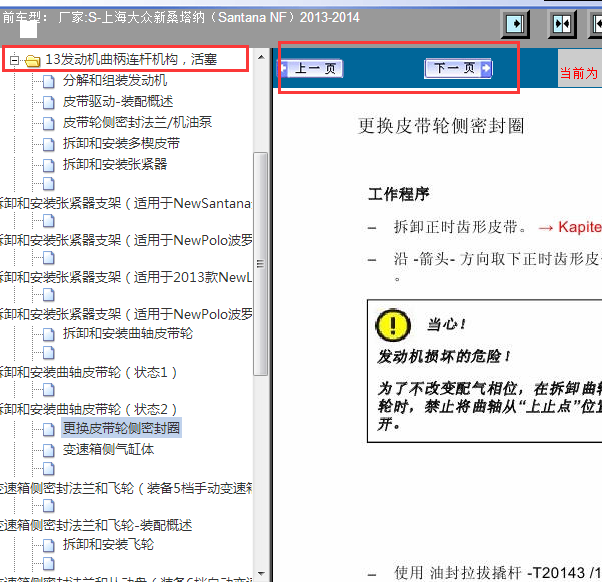Open 拆卸和安装张紧器 entry
Viewport: 602px width, 582px height.
coord(115,164)
